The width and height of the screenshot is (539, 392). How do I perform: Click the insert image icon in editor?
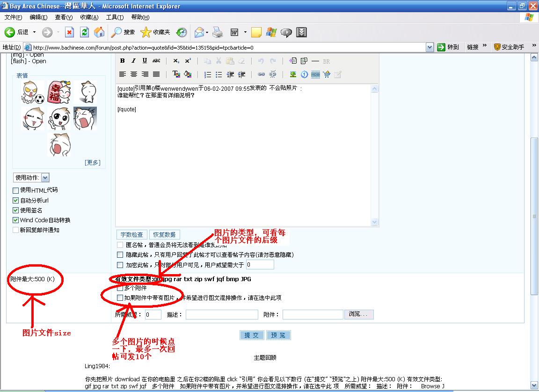(293, 74)
